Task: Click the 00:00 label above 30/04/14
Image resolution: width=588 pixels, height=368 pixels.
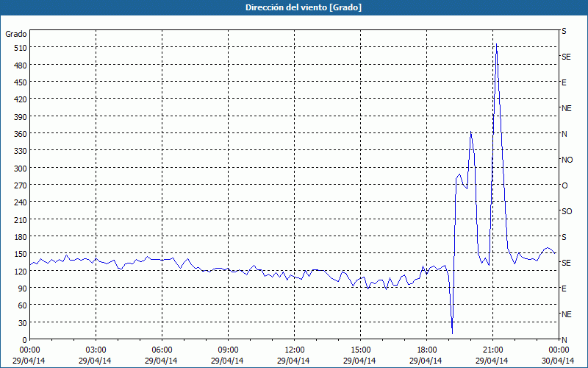Action: 559,350
